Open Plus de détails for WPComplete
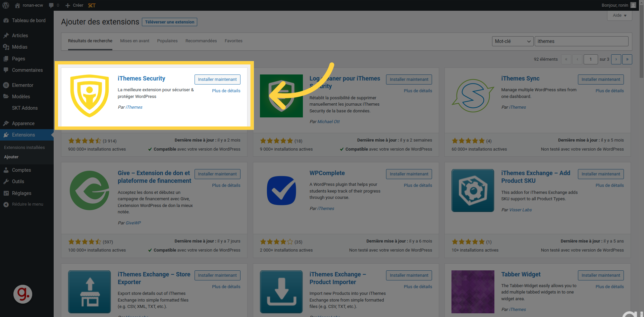The height and width of the screenshot is (317, 644). [418, 186]
